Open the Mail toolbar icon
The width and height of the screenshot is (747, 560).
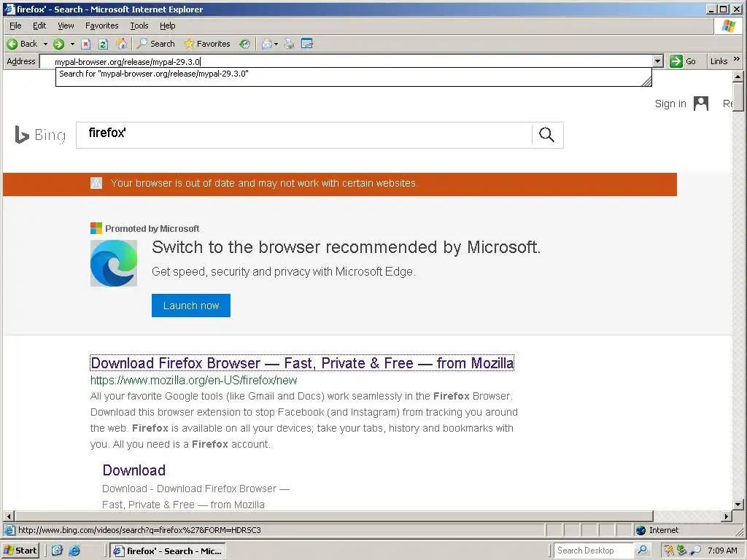click(267, 44)
